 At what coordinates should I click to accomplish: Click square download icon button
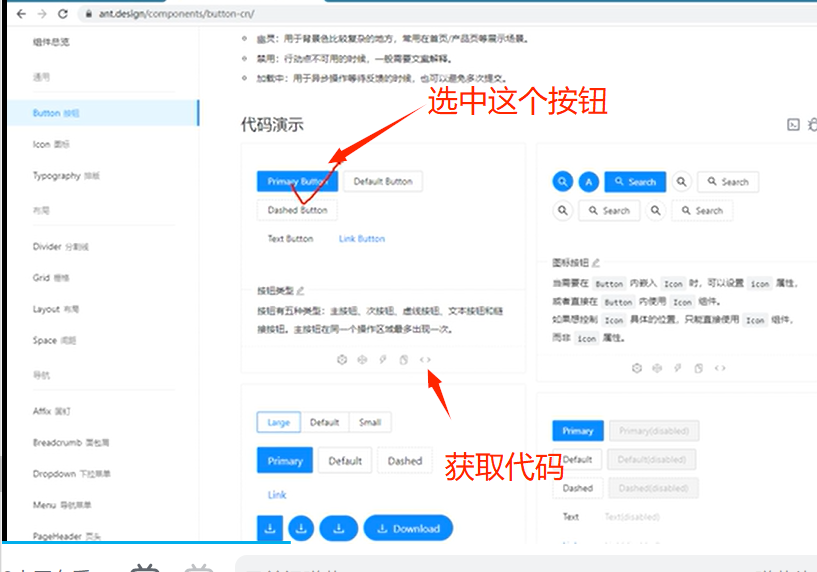270,529
